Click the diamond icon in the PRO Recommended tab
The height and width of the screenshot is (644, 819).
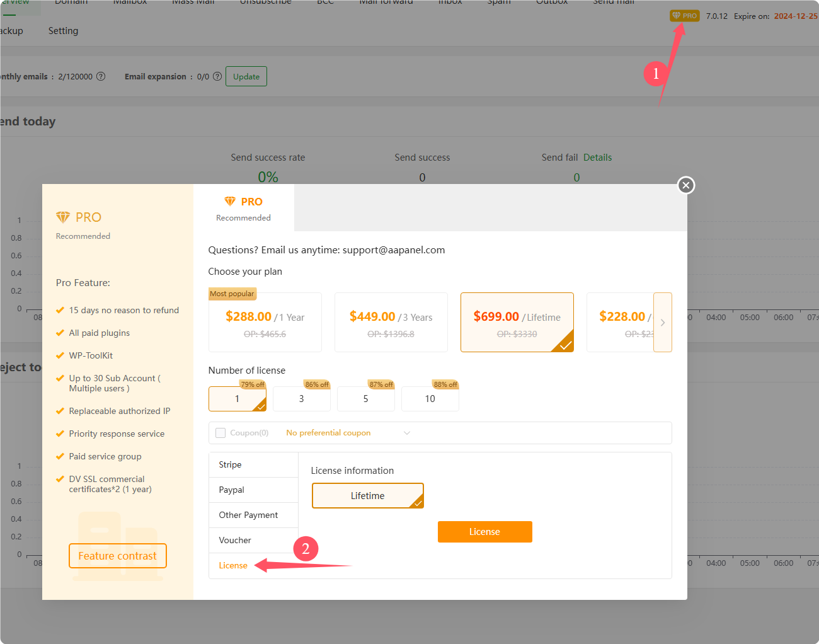point(230,201)
